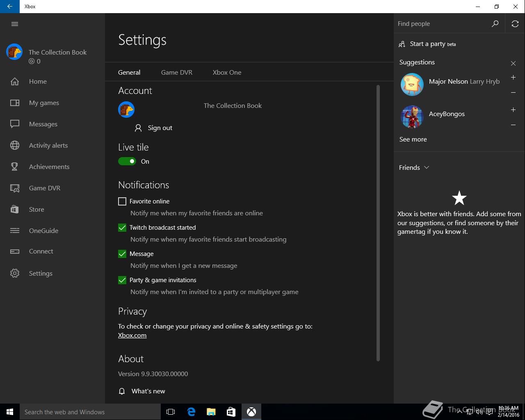
Task: Click the Connect console icon
Action: point(15,251)
